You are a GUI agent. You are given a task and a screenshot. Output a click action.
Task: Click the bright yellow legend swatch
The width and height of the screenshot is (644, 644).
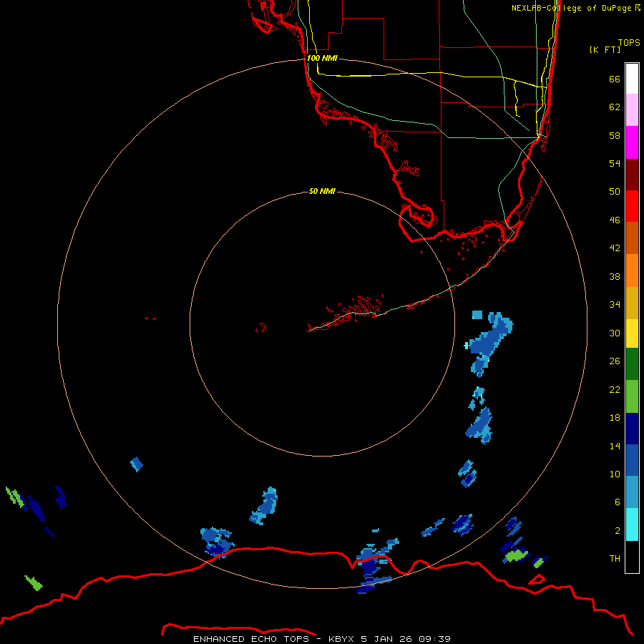632,333
